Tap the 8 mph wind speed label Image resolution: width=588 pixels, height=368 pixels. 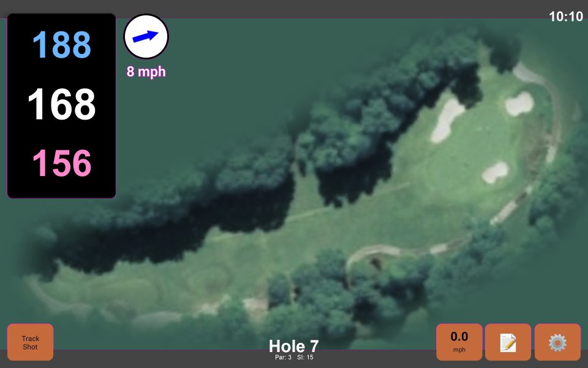tap(146, 71)
